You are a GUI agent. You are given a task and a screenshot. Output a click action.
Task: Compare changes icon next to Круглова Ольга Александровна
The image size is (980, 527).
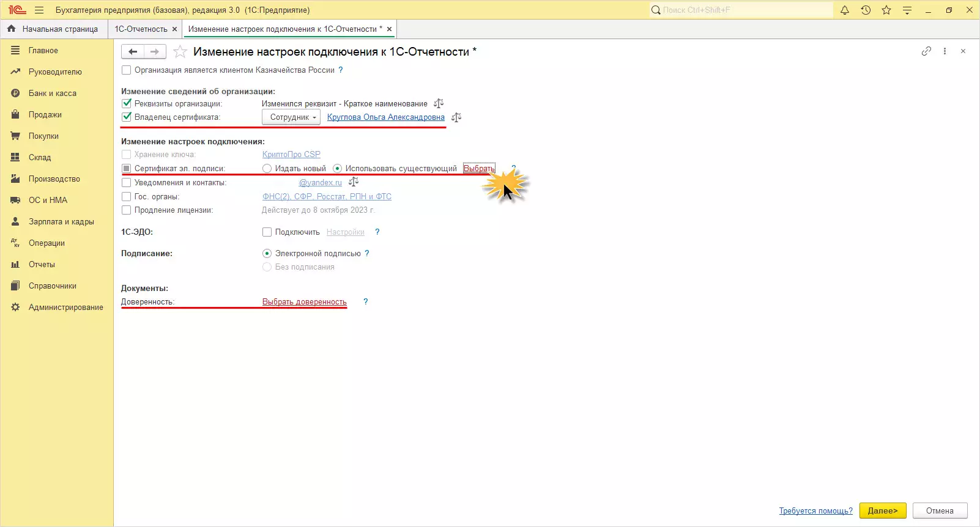coord(456,117)
